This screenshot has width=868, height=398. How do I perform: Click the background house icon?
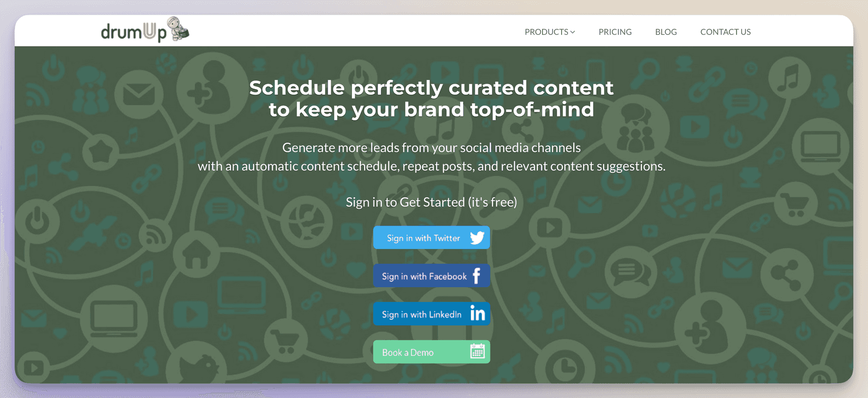[196, 254]
